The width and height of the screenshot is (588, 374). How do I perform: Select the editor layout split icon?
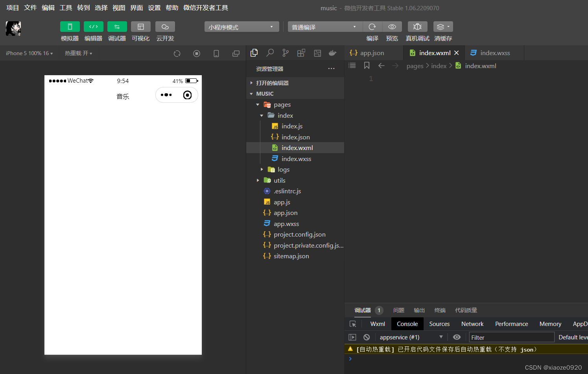pyautogui.click(x=317, y=53)
